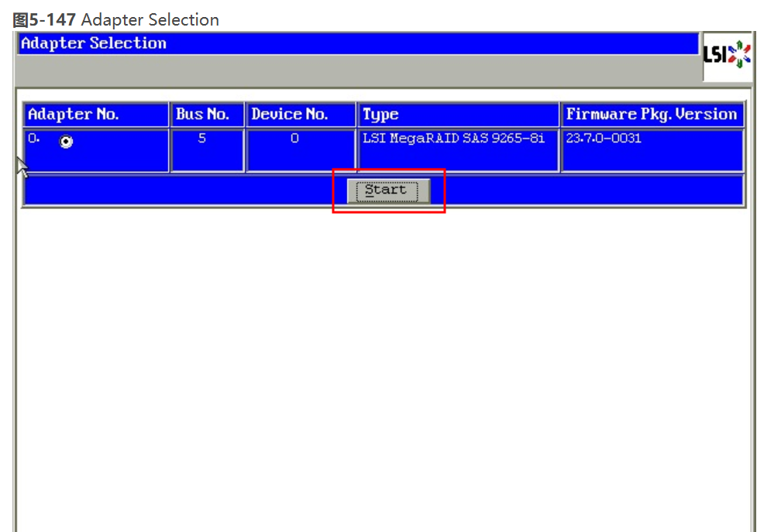Click empty blue space under the adapter radio button
757x532 pixels.
pyautogui.click(x=96, y=161)
